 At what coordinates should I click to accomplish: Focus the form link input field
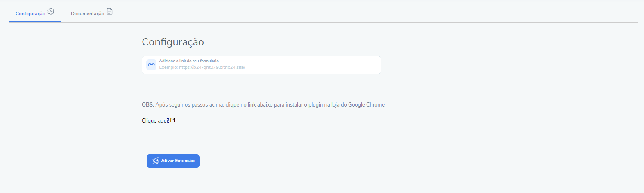pyautogui.click(x=261, y=65)
